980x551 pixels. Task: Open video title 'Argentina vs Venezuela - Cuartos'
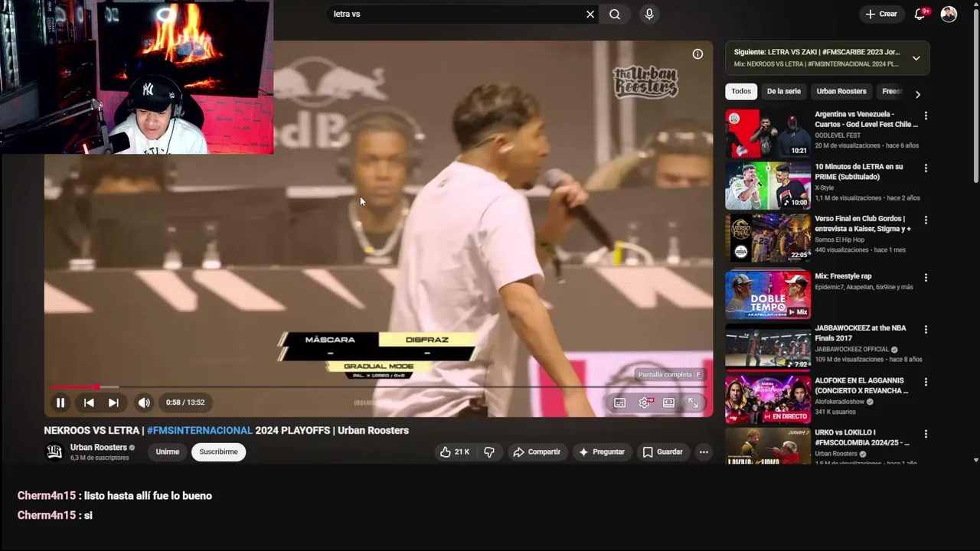click(866, 119)
